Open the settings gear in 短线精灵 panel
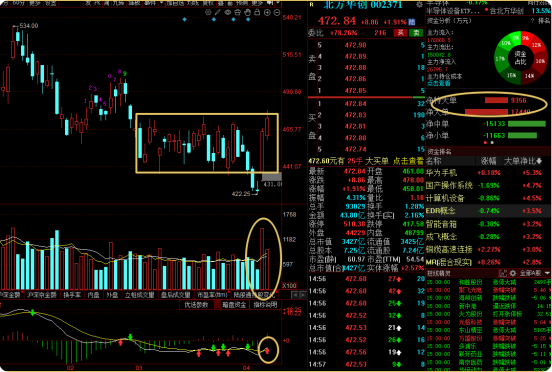 point(513,273)
